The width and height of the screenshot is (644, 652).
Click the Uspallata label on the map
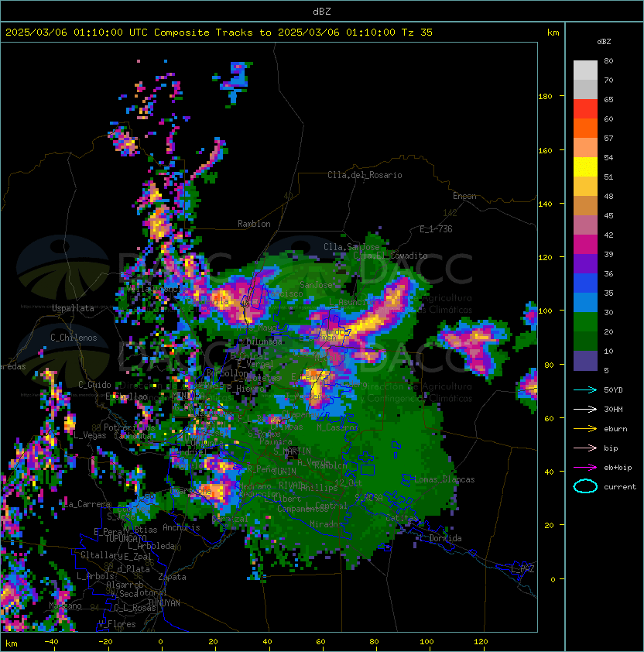(x=73, y=308)
